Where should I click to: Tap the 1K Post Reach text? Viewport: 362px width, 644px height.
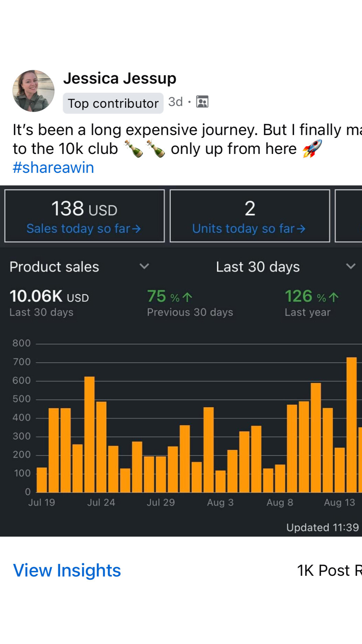329,570
